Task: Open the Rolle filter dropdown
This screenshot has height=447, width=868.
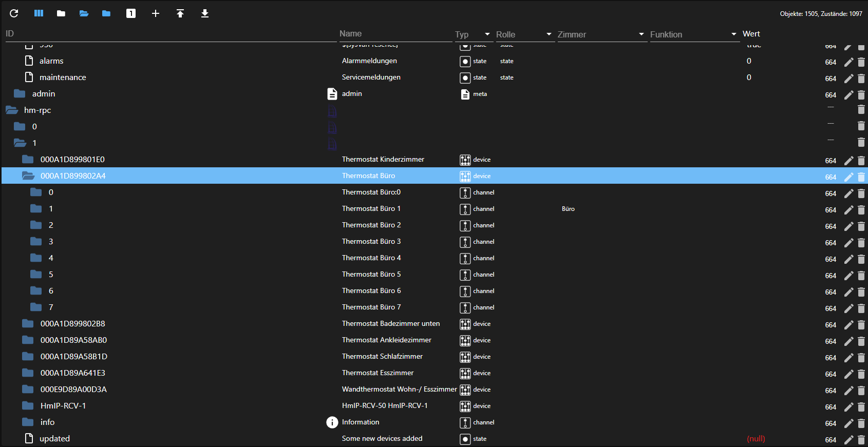Action: coord(549,34)
